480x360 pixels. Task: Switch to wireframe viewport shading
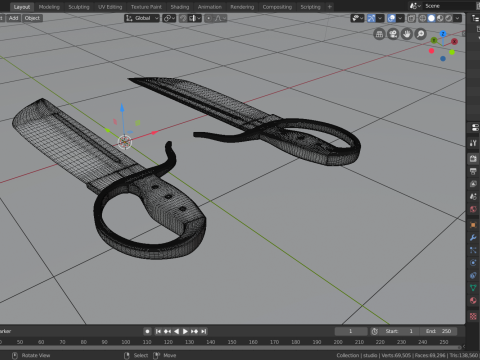tap(422, 18)
